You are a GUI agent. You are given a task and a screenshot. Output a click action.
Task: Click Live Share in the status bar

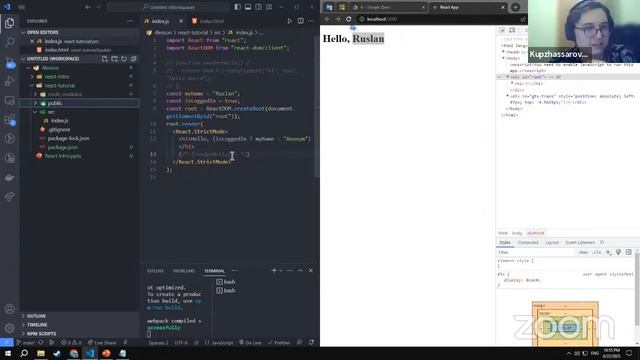(x=102, y=342)
